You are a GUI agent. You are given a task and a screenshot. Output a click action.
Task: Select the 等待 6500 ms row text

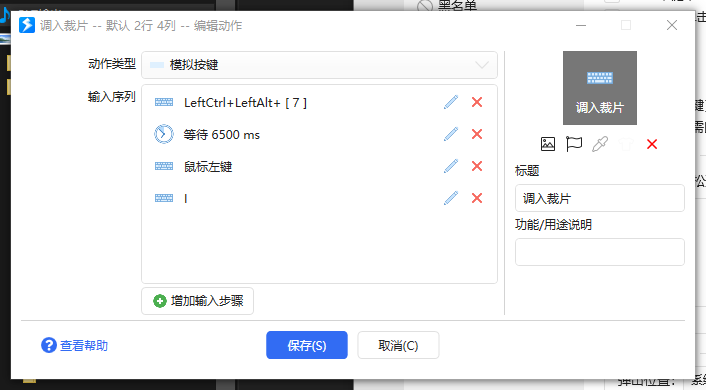pyautogui.click(x=222, y=135)
